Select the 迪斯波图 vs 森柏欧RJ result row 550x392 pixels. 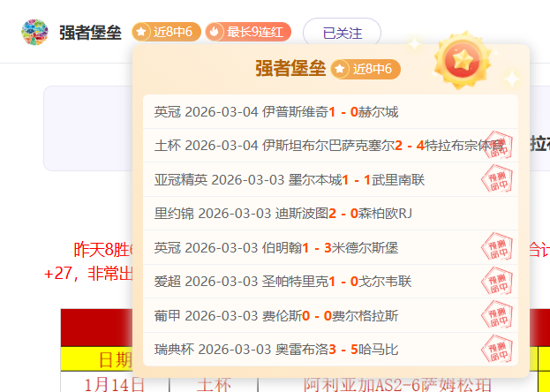pyautogui.click(x=283, y=214)
